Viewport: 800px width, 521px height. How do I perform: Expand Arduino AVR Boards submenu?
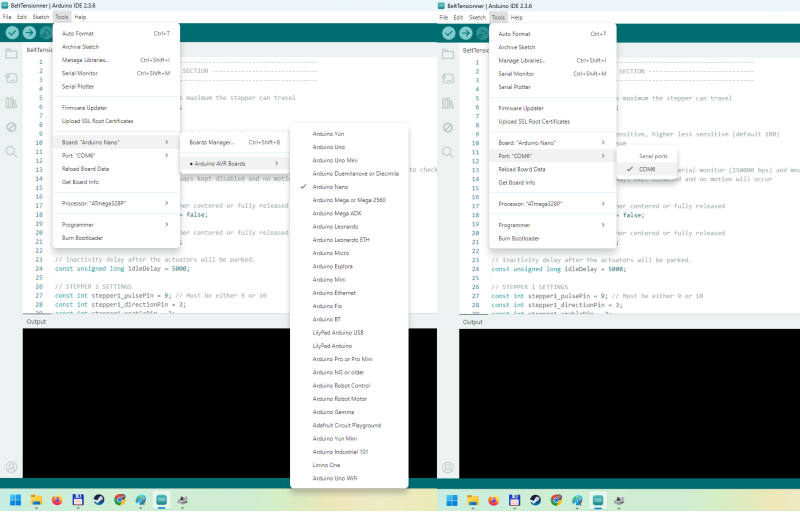(x=235, y=164)
